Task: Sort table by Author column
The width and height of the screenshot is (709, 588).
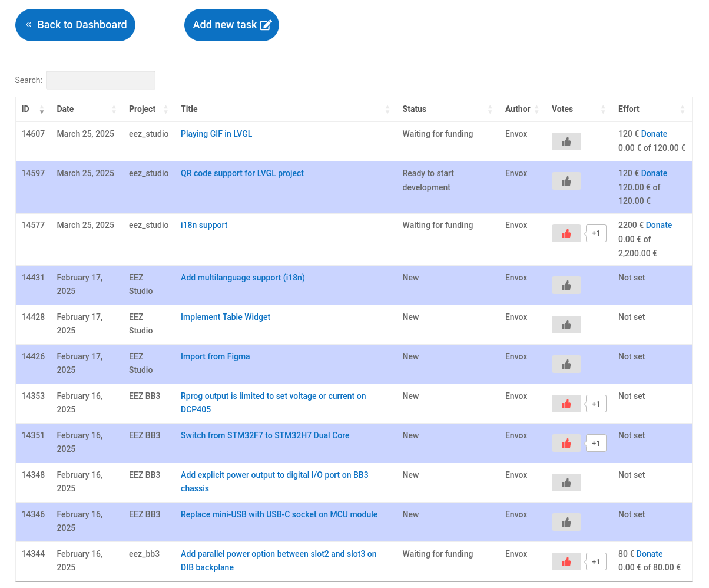Action: pos(522,109)
